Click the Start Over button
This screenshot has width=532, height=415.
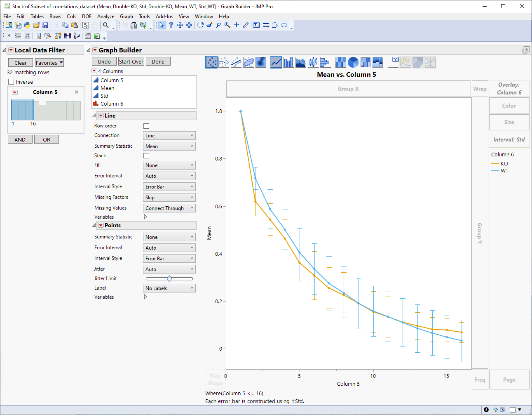click(x=131, y=61)
